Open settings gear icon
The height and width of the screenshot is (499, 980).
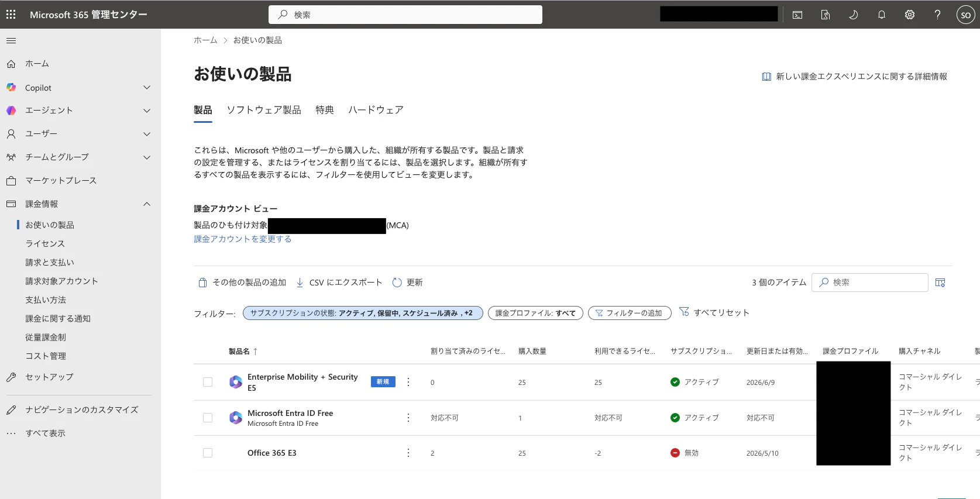click(910, 15)
